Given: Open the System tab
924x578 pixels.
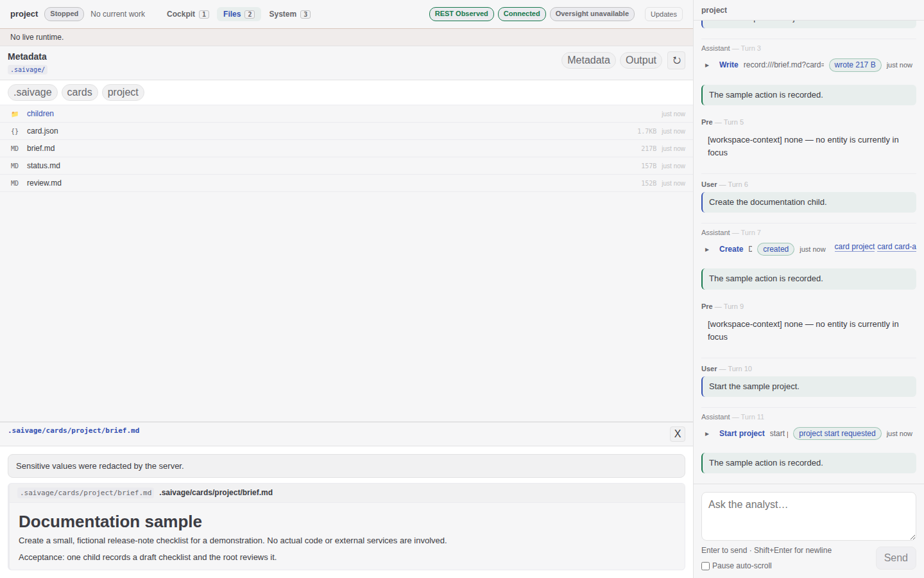Looking at the screenshot, I should [289, 14].
